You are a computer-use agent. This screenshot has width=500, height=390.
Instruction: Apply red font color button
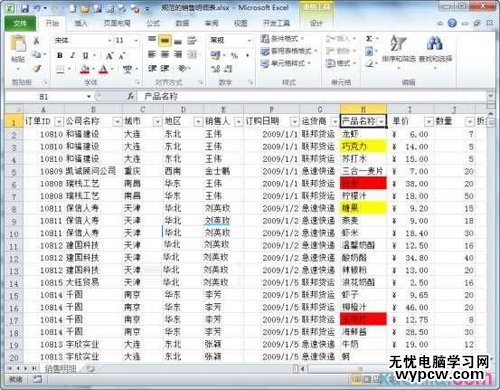click(x=104, y=69)
